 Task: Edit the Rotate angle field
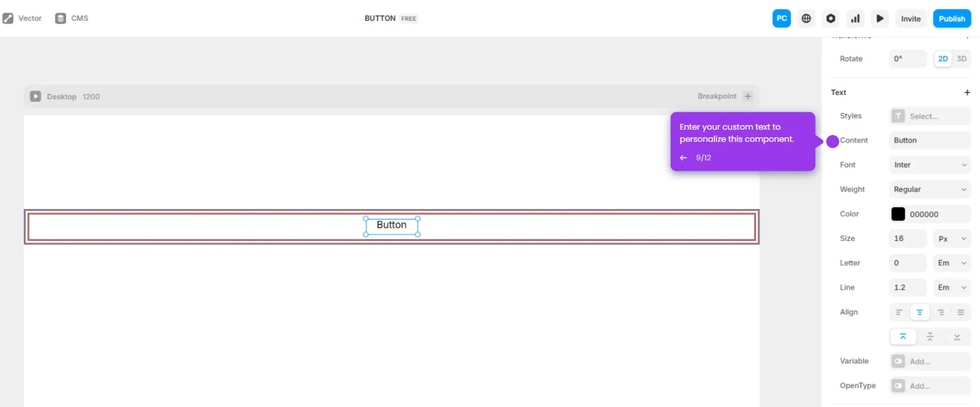tap(908, 58)
